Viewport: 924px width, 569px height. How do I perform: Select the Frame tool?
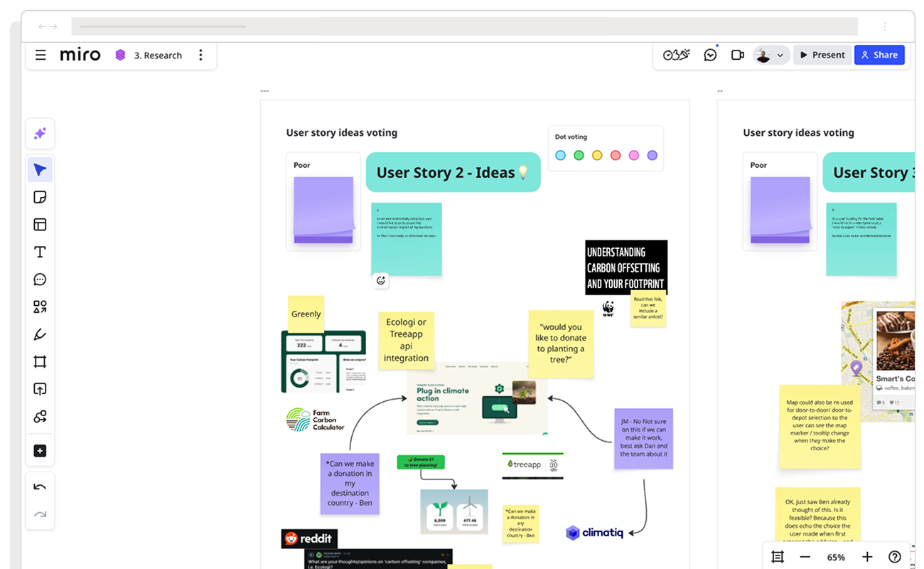pyautogui.click(x=41, y=361)
